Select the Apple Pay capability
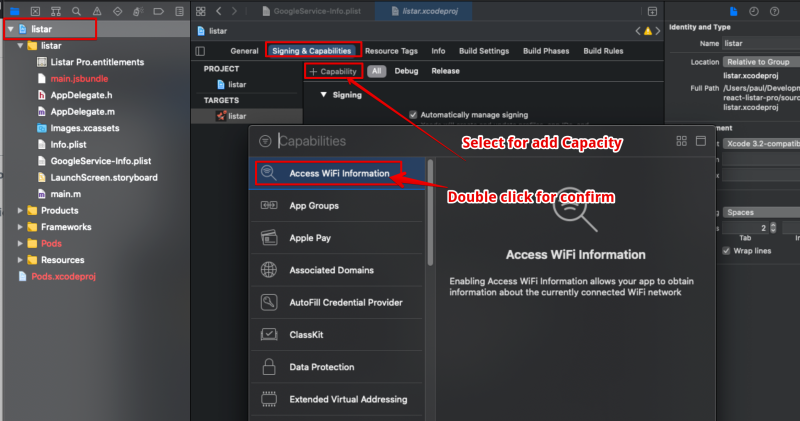The image size is (800, 421). point(337,238)
